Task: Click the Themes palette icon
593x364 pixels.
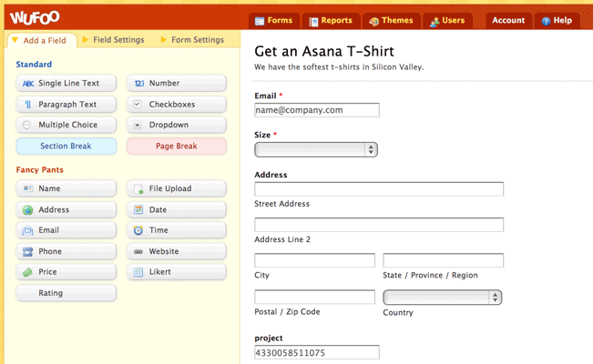Action: pyautogui.click(x=373, y=22)
